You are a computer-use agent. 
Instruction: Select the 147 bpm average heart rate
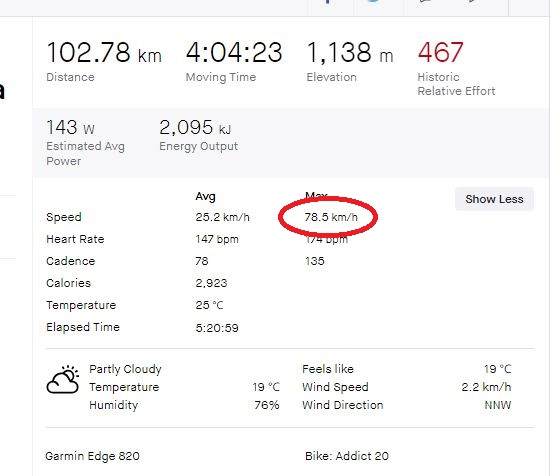tap(217, 239)
